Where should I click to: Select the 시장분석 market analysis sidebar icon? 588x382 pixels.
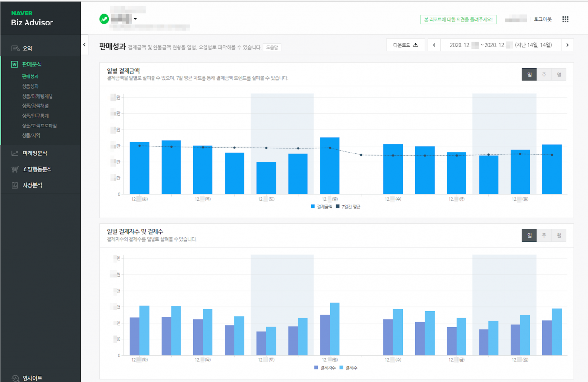tap(15, 185)
